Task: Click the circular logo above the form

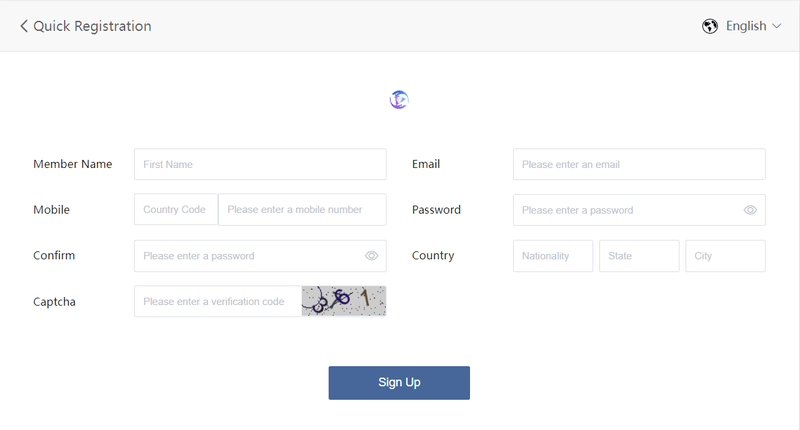Action: (x=399, y=99)
